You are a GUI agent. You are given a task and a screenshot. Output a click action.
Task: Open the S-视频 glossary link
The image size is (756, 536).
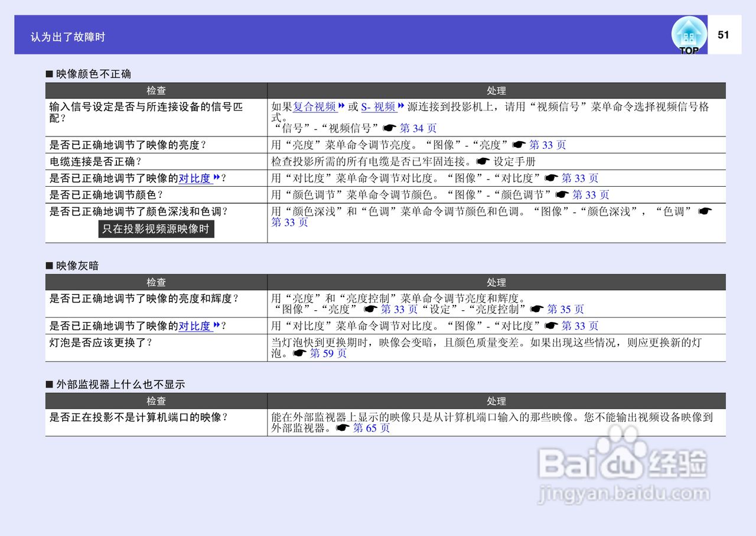click(379, 107)
